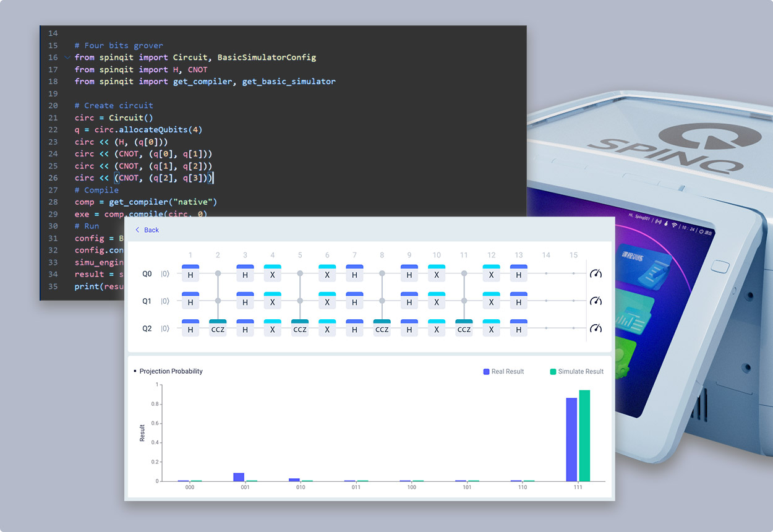Tap the thermometer icon on the device status bar
Image resolution: width=773 pixels, height=532 pixels.
pos(666,224)
